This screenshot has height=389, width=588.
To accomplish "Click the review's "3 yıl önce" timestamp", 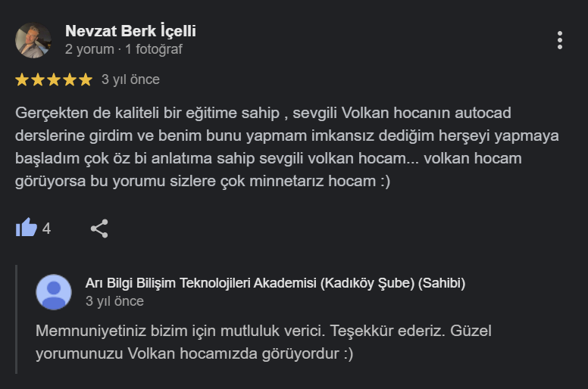I will point(130,79).
